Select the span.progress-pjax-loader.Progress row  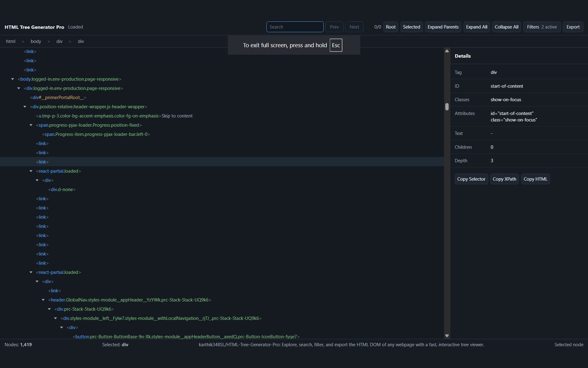(x=222, y=125)
